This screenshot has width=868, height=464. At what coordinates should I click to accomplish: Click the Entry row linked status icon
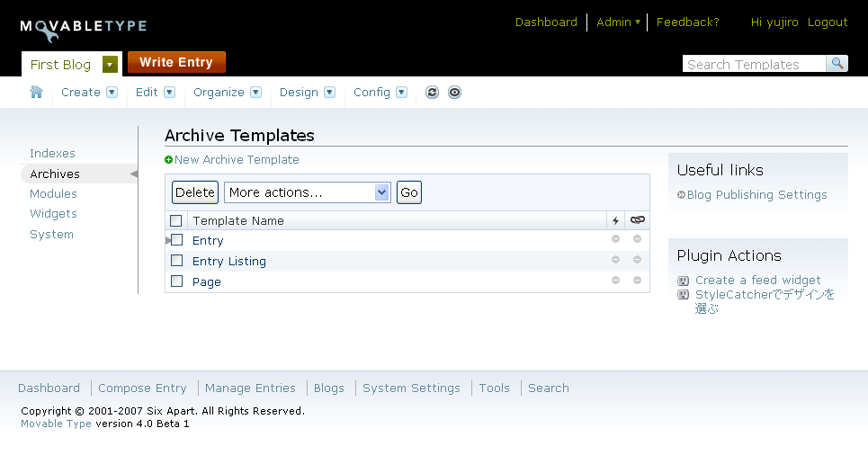pyautogui.click(x=637, y=239)
